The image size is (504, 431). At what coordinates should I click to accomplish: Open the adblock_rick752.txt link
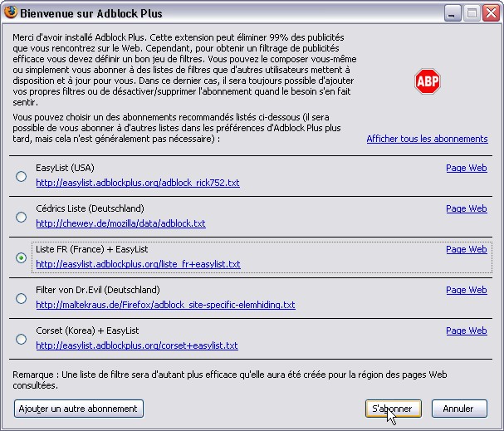click(138, 183)
